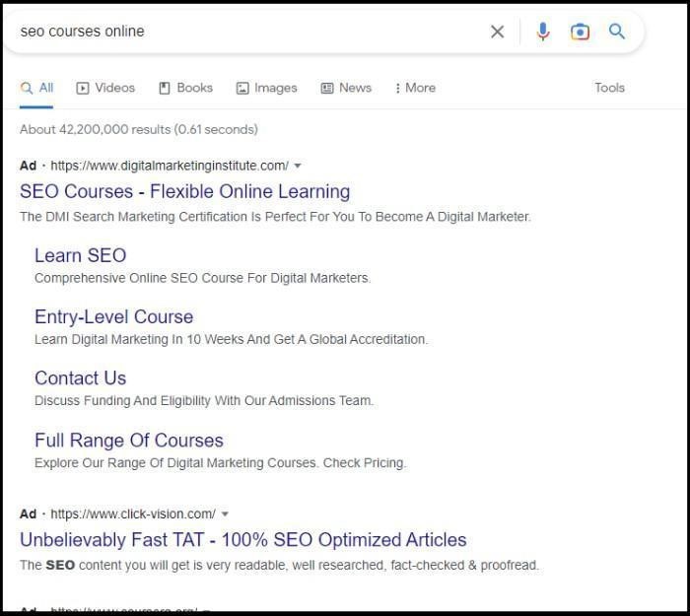Click 'About 42,200,000 results' stats text
Image resolution: width=690 pixels, height=616 pixels.
tap(139, 129)
